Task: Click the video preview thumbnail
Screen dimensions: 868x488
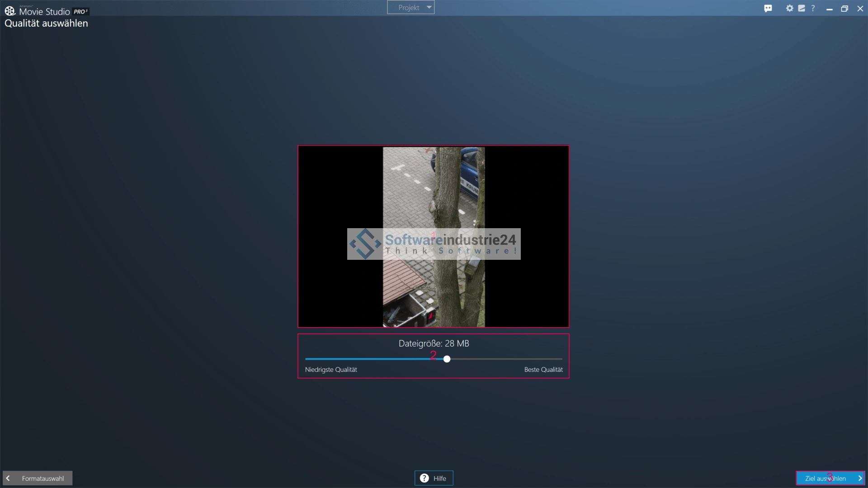Action: tap(433, 190)
